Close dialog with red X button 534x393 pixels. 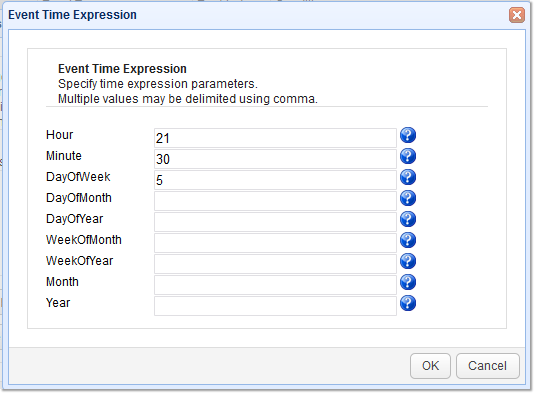[x=517, y=15]
